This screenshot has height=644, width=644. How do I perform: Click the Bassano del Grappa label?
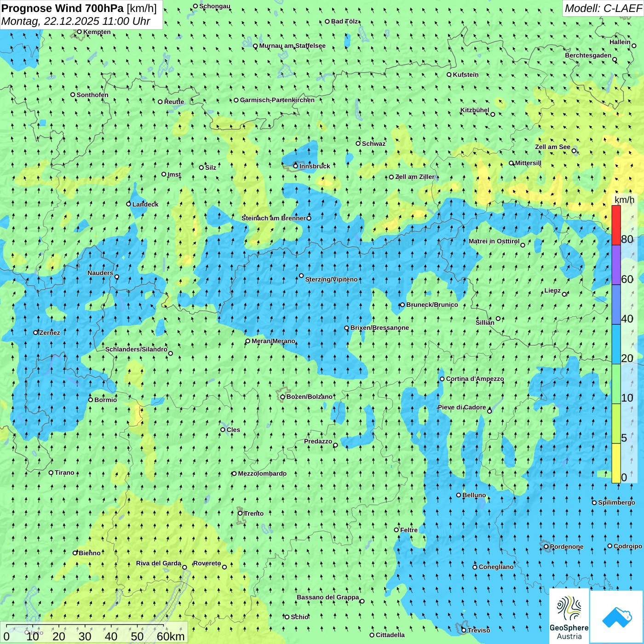tap(328, 597)
